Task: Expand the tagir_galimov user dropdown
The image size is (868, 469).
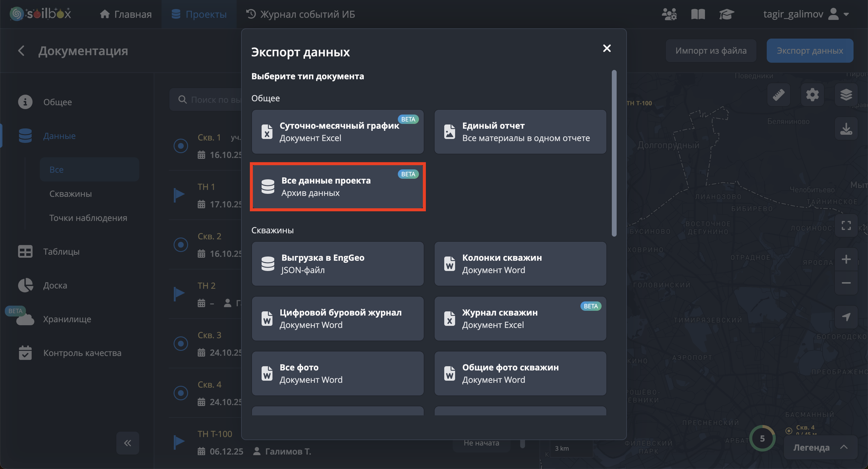Action: point(846,14)
